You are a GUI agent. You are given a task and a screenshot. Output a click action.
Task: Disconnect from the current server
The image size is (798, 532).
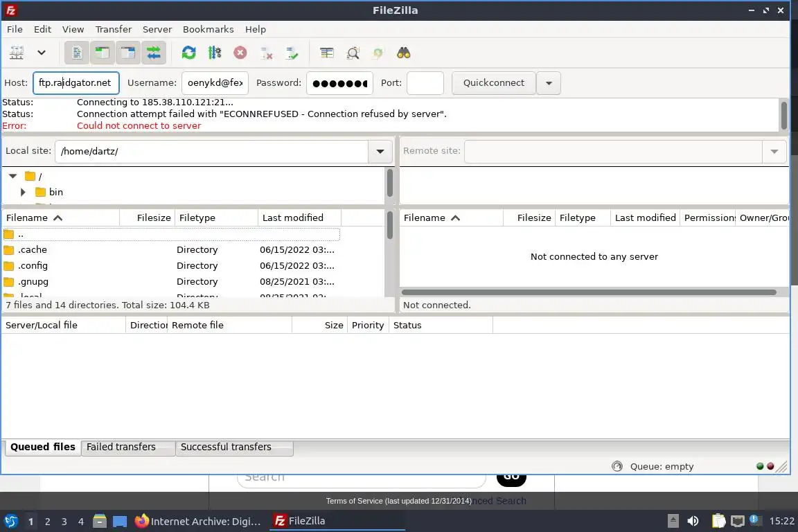[266, 53]
